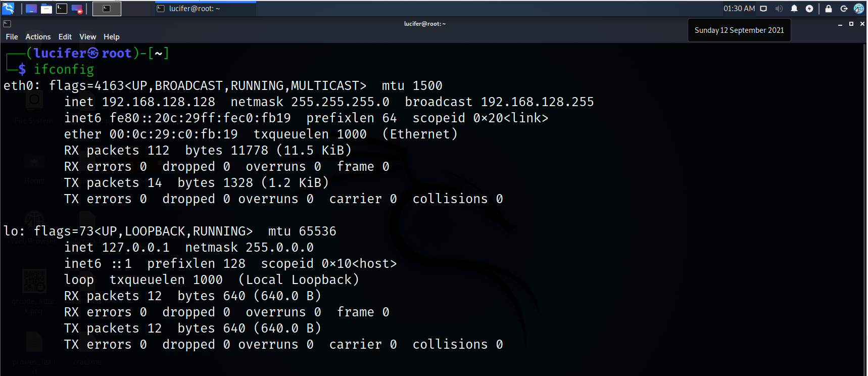
Task: Launch terminal emulator from panel launcher
Action: pos(62,9)
